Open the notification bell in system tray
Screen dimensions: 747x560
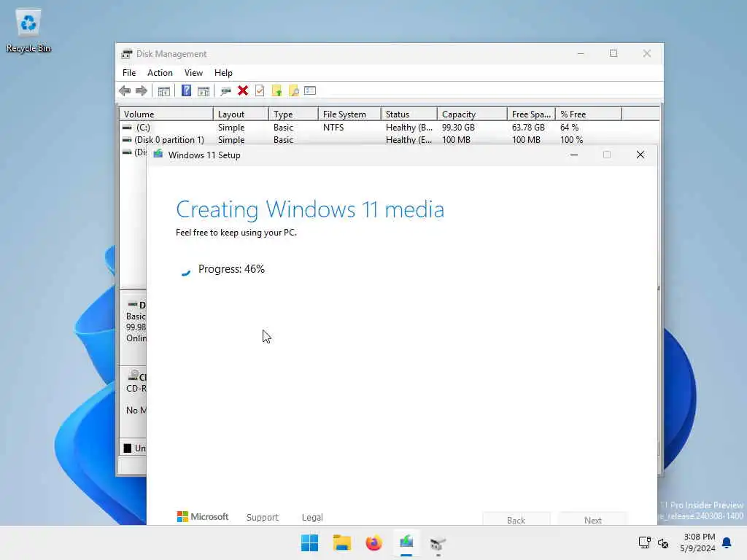click(727, 542)
